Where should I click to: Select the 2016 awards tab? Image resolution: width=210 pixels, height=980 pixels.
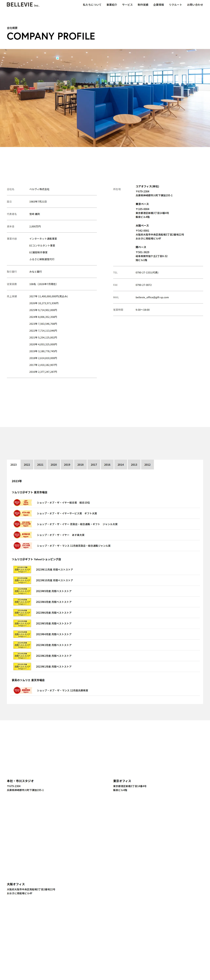click(107, 465)
